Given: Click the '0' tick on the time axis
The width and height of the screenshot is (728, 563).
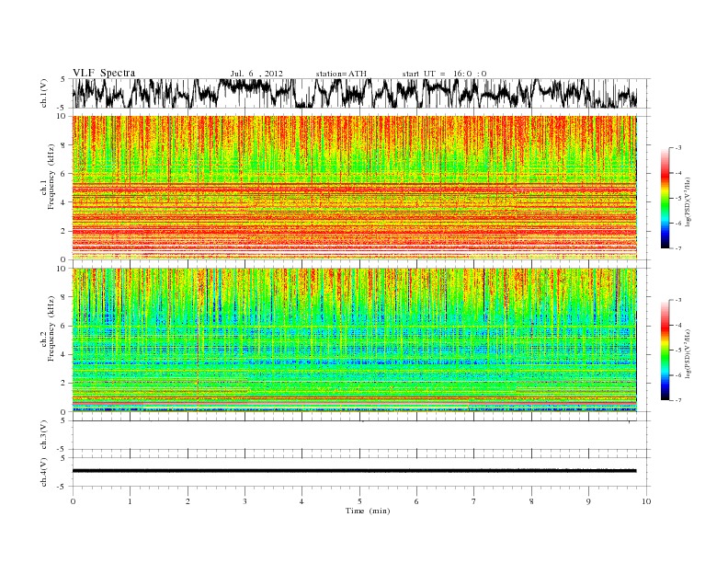Looking at the screenshot, I should pyautogui.click(x=73, y=501).
